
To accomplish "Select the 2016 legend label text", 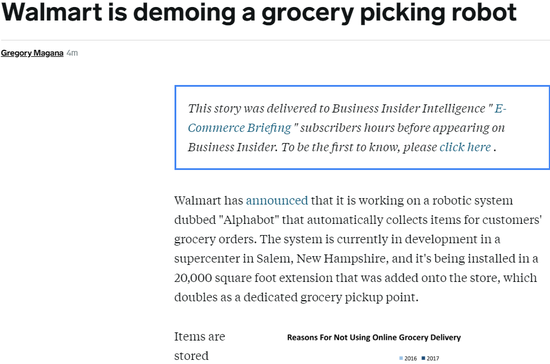I will 410,358.
